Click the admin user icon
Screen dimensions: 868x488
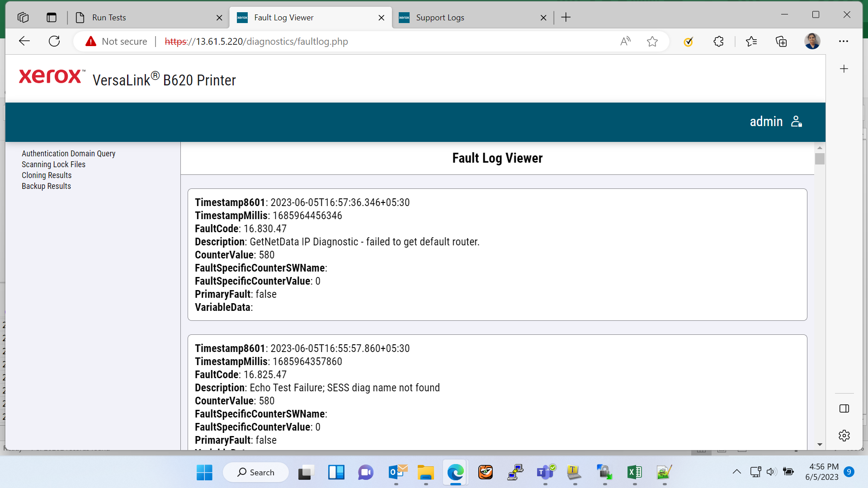(x=797, y=122)
